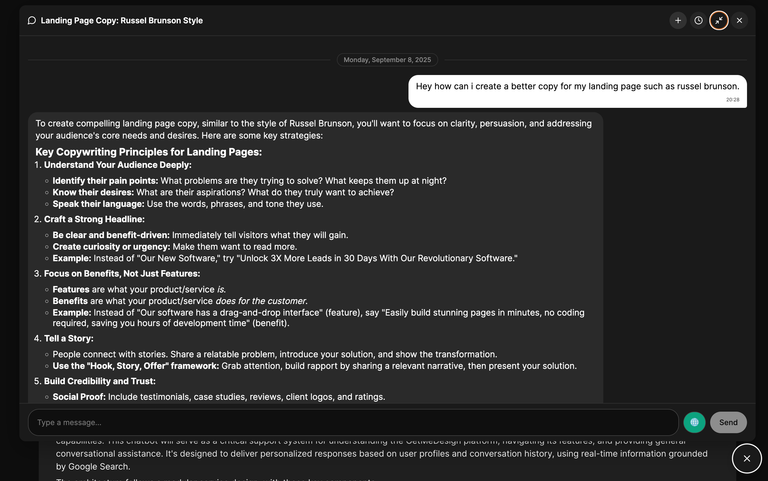Click the 'Be clear and benefit-driven:' bullet
Screen dimensions: 768x481
200,235
